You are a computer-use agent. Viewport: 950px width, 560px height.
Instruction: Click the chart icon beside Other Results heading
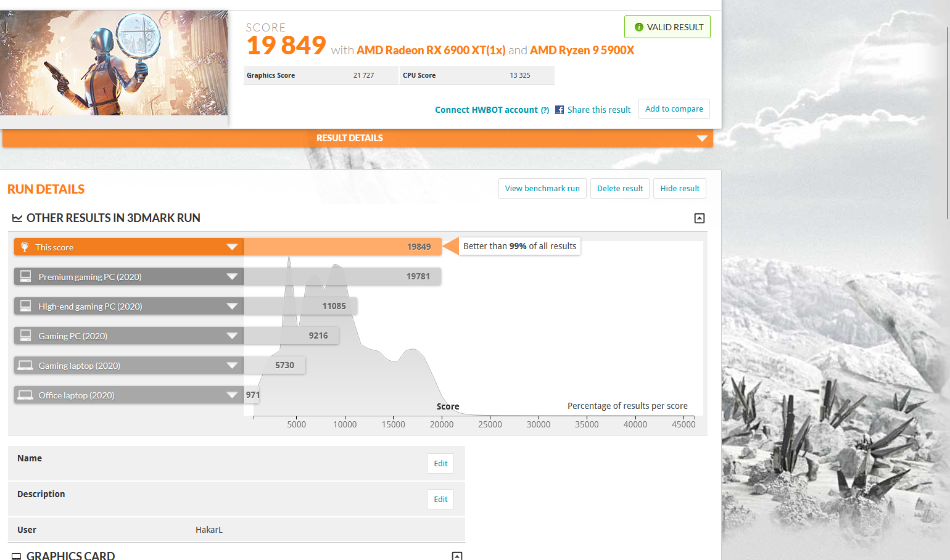(x=17, y=218)
